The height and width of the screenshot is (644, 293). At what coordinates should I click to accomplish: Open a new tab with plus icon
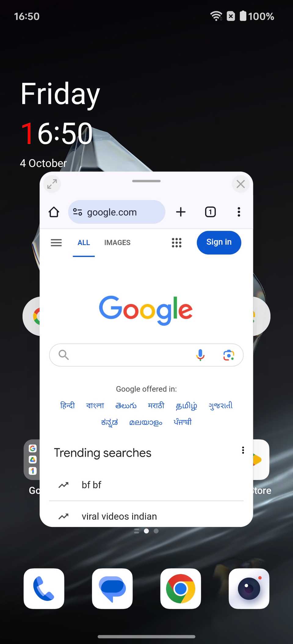pyautogui.click(x=181, y=212)
